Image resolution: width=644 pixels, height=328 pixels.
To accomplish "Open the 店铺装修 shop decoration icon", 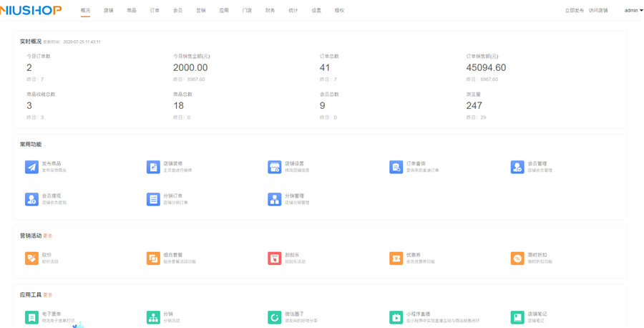I will click(x=153, y=167).
